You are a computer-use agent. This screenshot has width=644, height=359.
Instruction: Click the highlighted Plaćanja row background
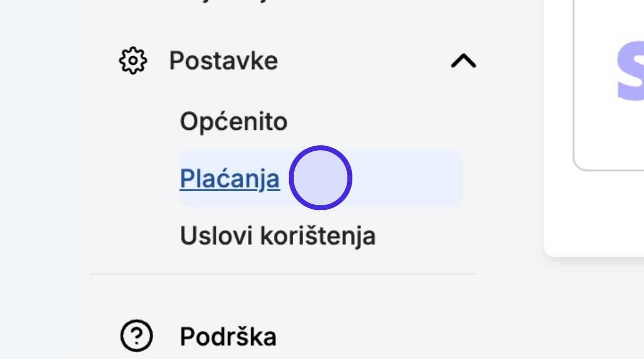(320, 178)
